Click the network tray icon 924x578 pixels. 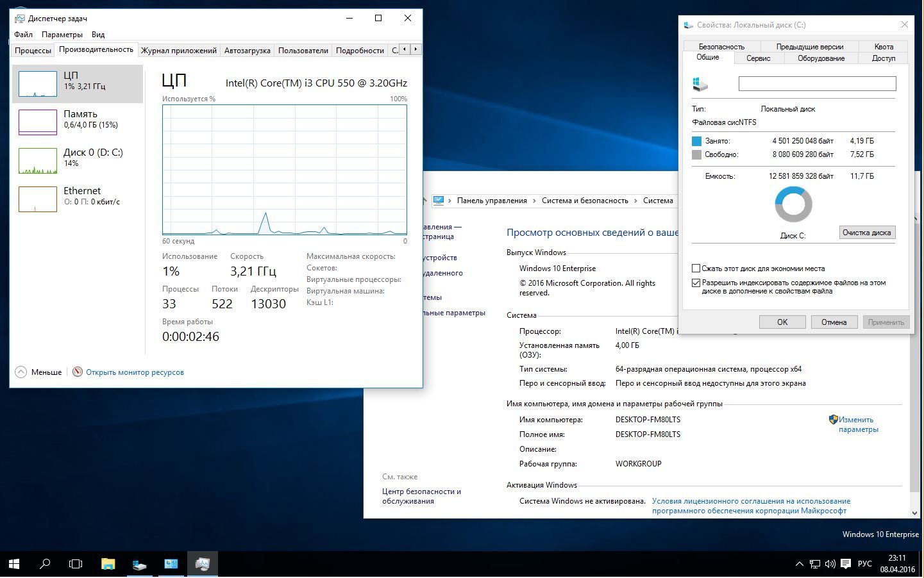pyautogui.click(x=814, y=564)
